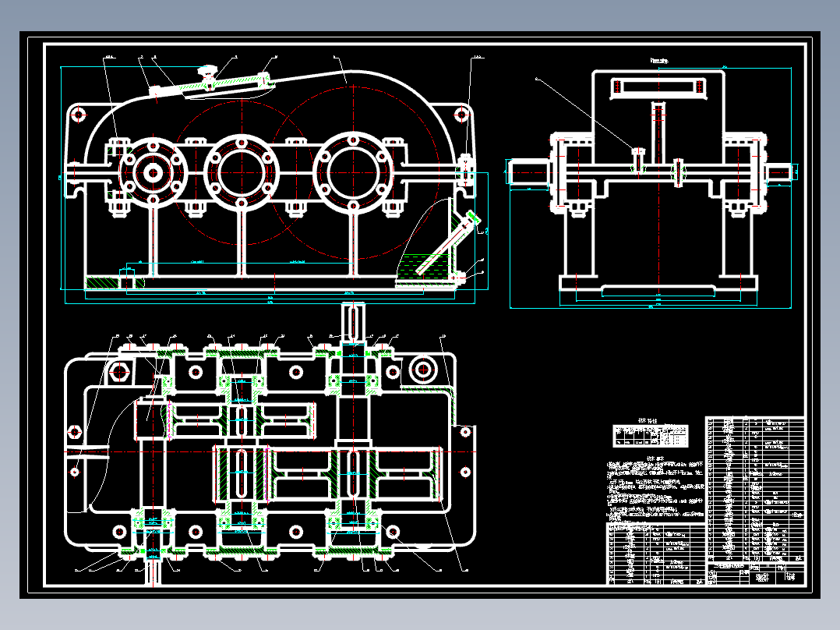Click the inspection window at top of the side view

(659, 87)
